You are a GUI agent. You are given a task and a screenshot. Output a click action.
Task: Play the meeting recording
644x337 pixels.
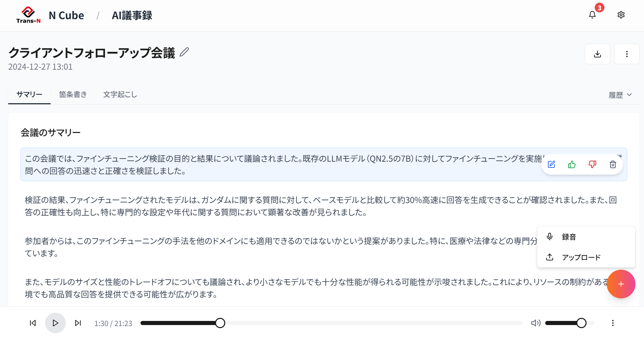[x=55, y=323]
